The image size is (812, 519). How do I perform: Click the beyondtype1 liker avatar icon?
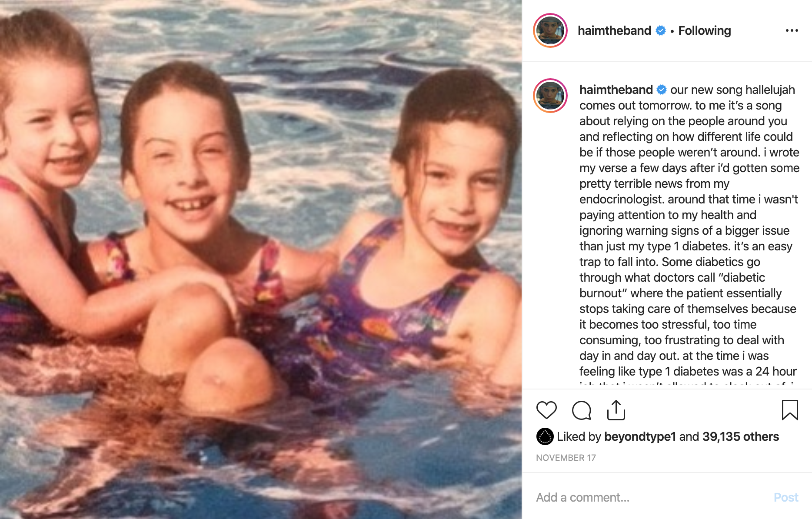point(545,436)
